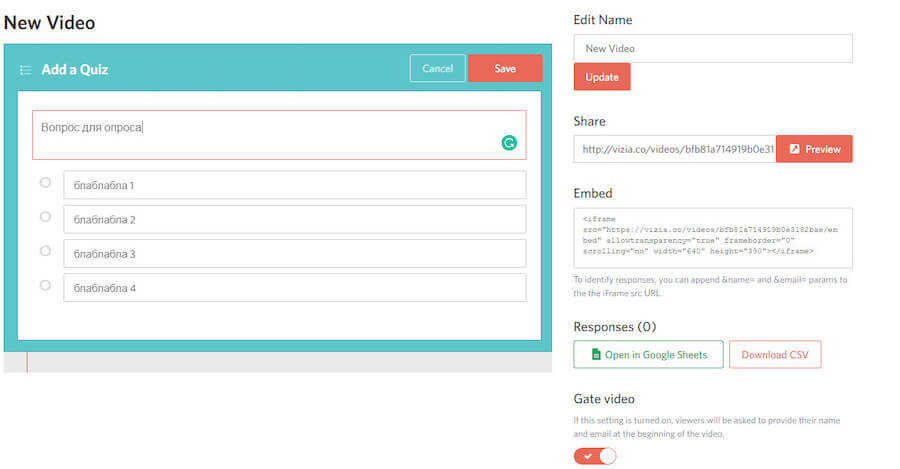Click the Edit Name text field
This screenshot has width=900, height=469.
point(712,48)
